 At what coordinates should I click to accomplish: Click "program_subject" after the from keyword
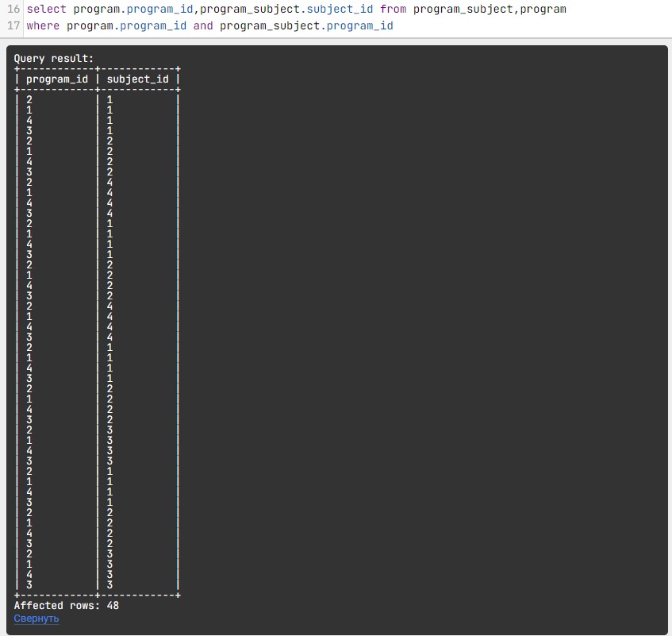[463, 10]
